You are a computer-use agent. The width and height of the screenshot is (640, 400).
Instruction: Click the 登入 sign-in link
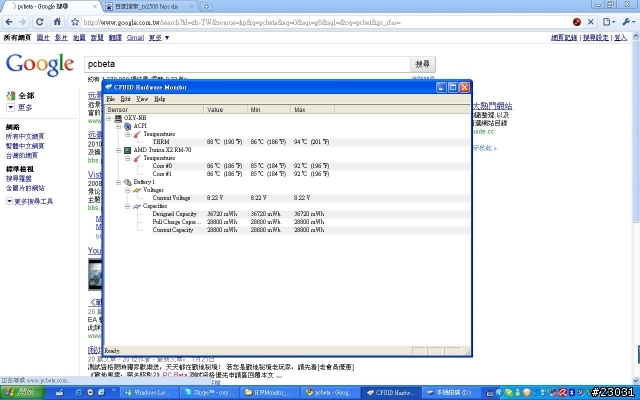[620, 38]
